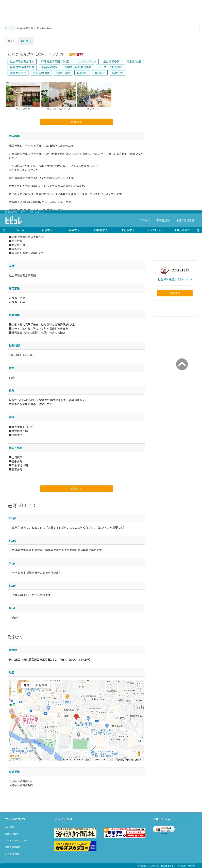Click the 社会保険完備 tag

[49, 67]
